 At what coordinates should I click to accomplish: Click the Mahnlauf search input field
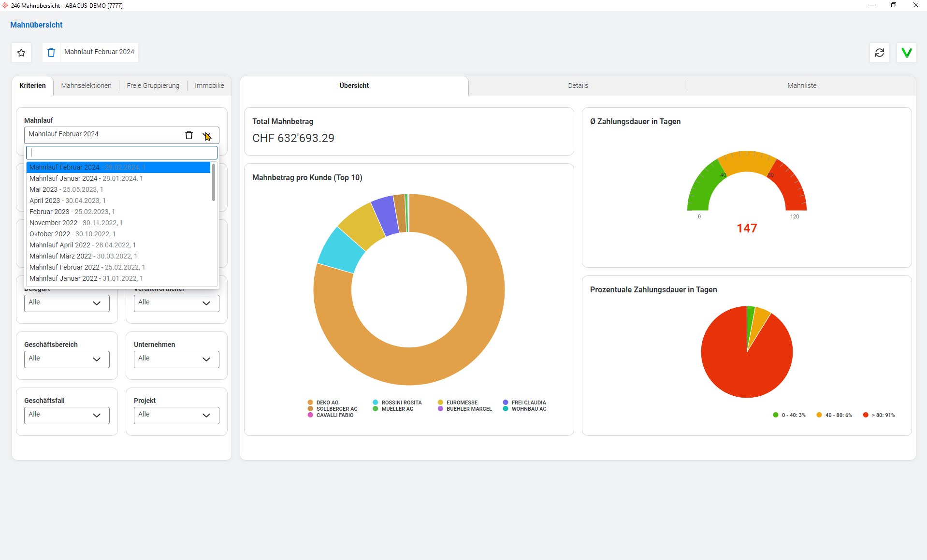(122, 153)
